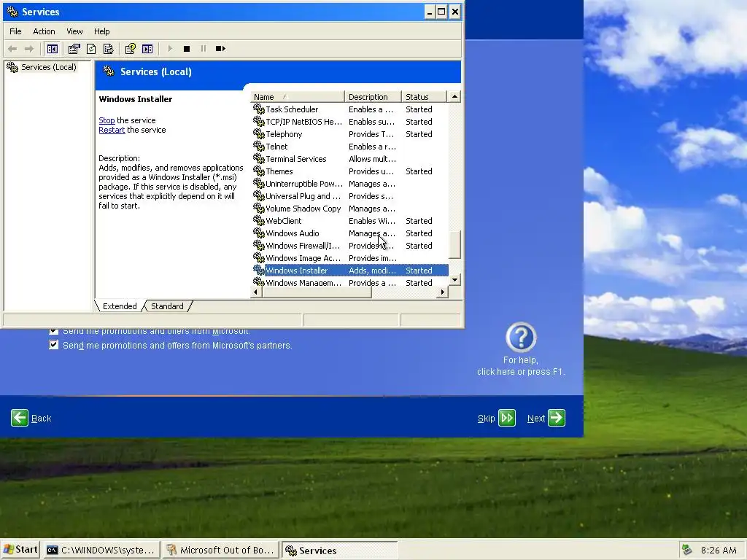Click the green Skip double-arrow icon
The height and width of the screenshot is (560, 747).
point(507,418)
